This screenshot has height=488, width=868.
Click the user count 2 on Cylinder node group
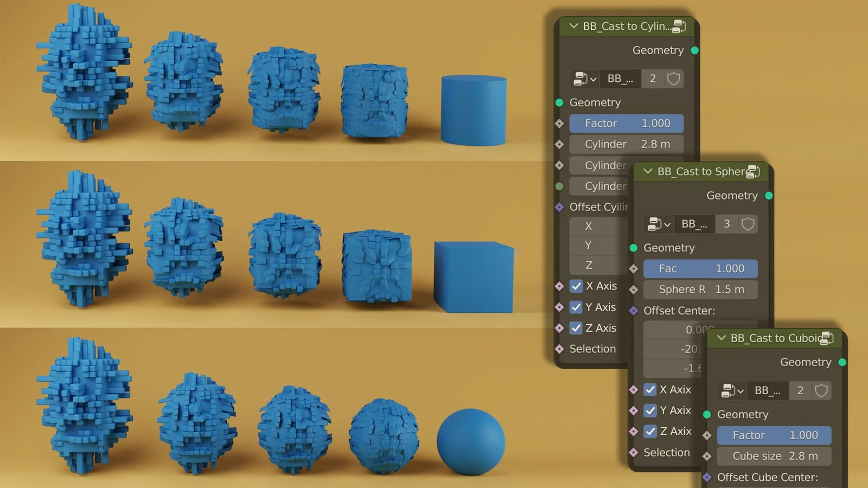[x=653, y=79]
